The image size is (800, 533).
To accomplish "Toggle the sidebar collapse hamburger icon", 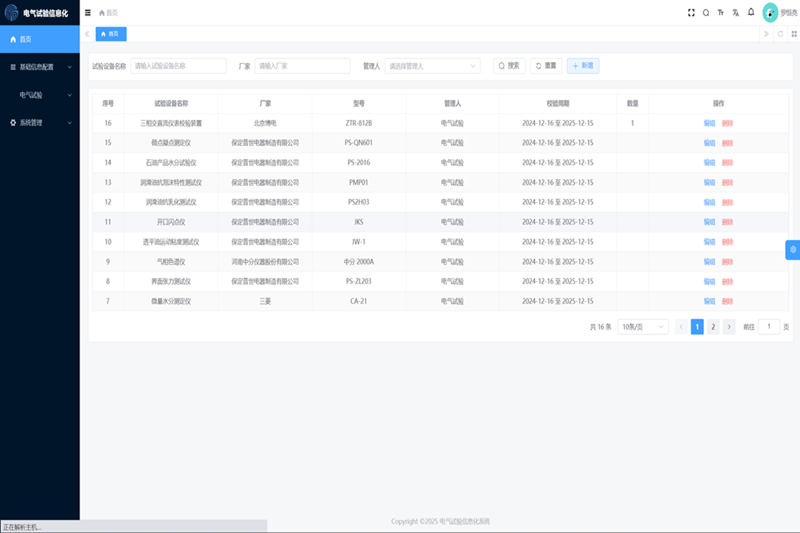I will pyautogui.click(x=88, y=13).
